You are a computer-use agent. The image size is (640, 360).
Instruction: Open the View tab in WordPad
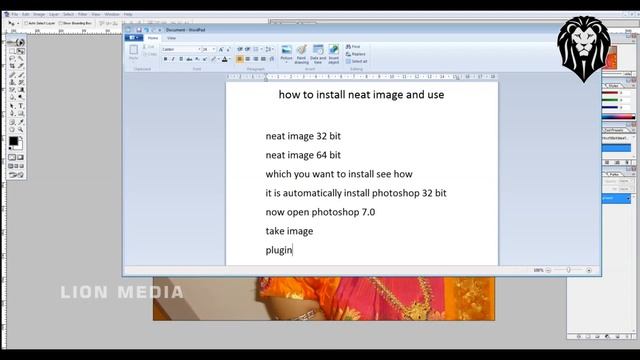(x=171, y=38)
